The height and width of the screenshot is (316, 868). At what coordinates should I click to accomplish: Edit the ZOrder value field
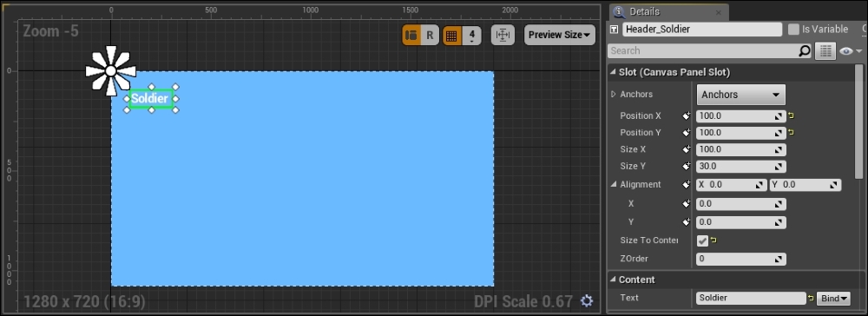[740, 259]
